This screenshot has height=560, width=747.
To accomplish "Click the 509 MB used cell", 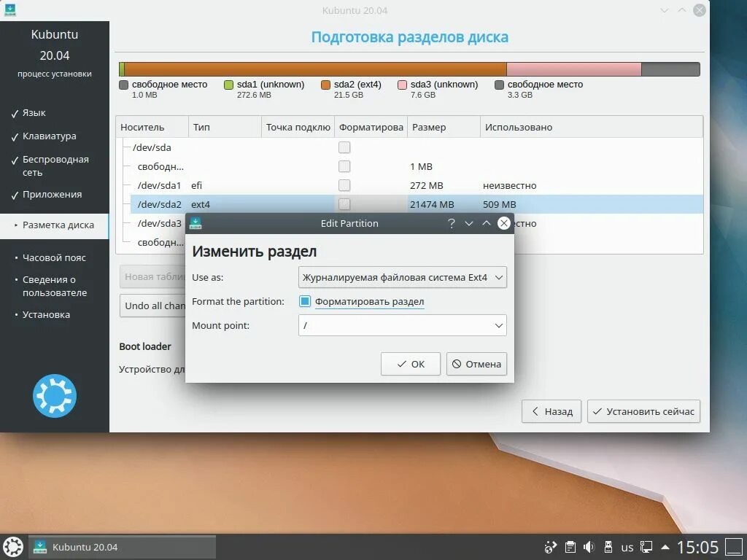I will 499,205.
